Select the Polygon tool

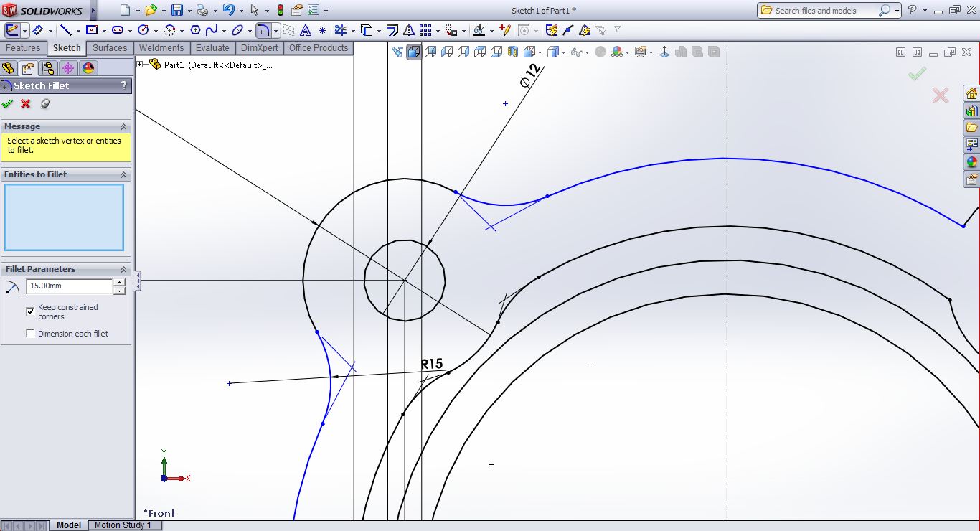(195, 29)
